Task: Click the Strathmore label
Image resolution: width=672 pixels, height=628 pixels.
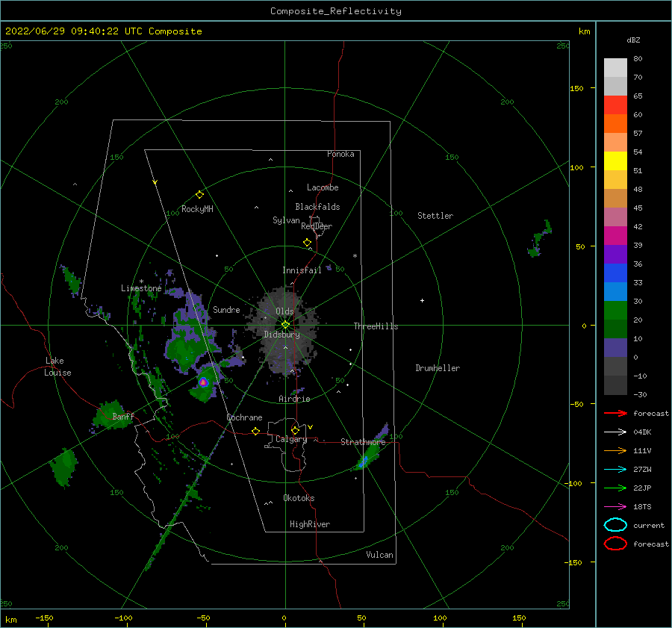Action: click(363, 442)
